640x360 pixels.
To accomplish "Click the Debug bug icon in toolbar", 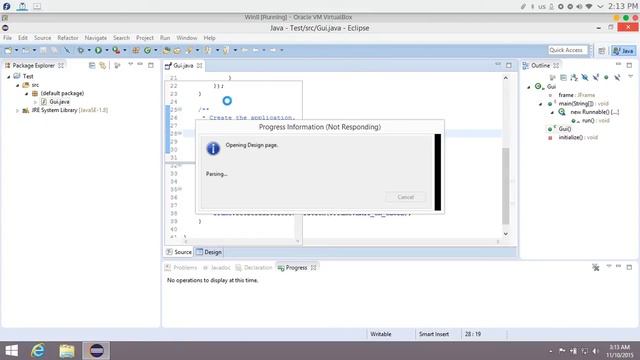I will (81, 50).
